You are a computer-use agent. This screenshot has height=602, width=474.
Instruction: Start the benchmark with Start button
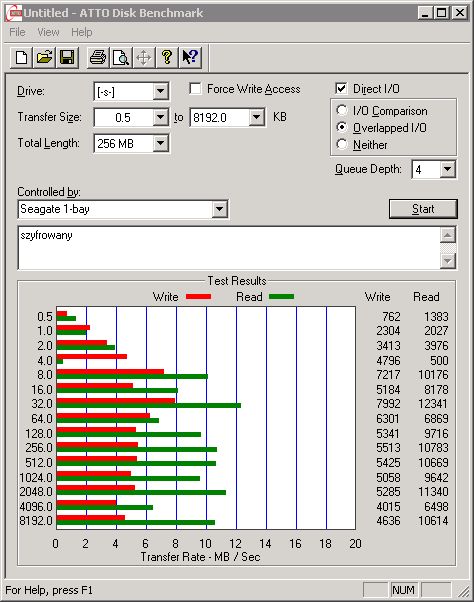click(x=423, y=209)
